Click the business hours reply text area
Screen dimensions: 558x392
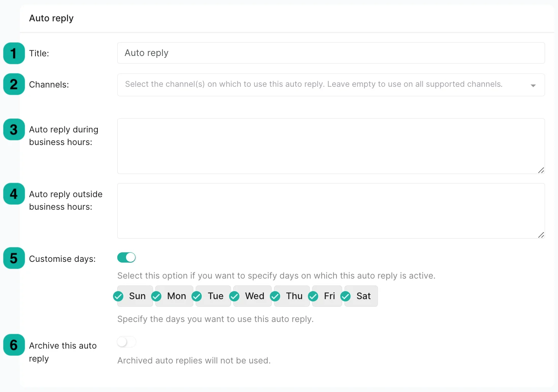(331, 146)
